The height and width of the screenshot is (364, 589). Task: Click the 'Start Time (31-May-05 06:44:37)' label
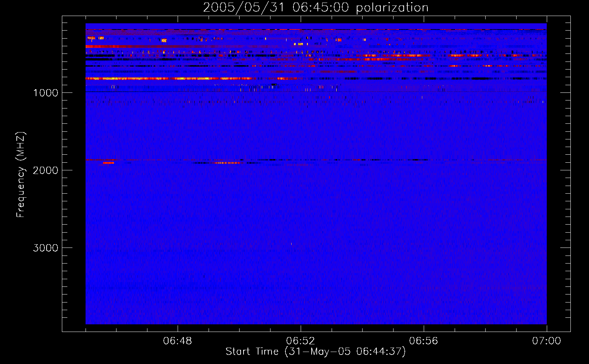tap(316, 352)
